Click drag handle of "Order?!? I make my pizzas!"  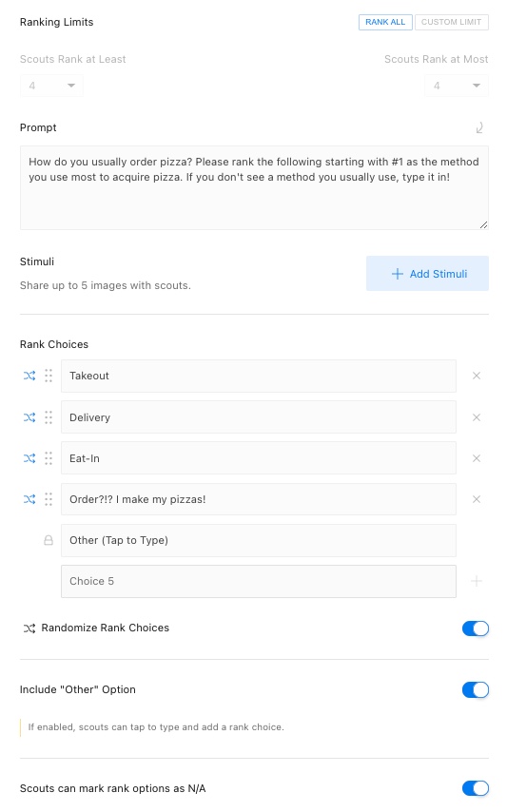(49, 499)
